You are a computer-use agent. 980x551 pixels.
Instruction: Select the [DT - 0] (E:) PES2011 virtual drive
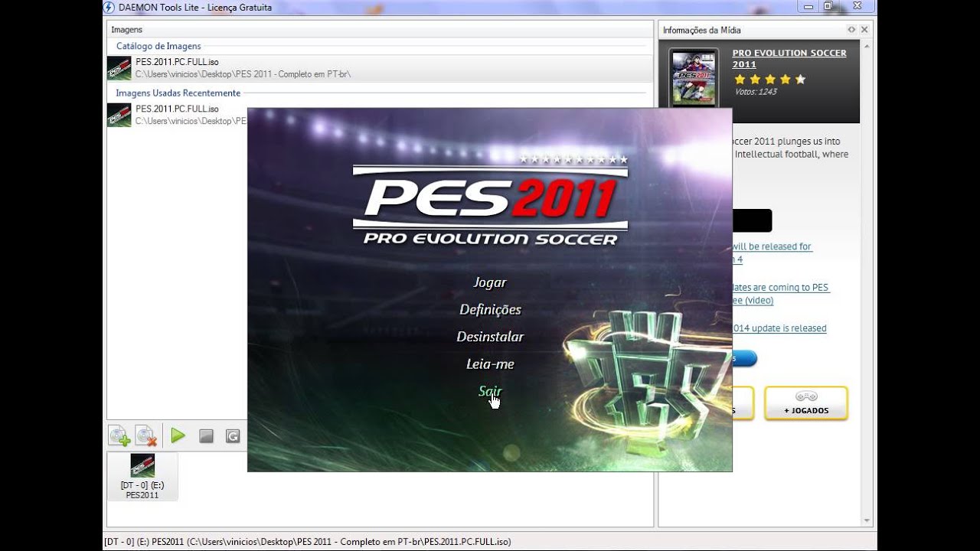[x=142, y=477]
